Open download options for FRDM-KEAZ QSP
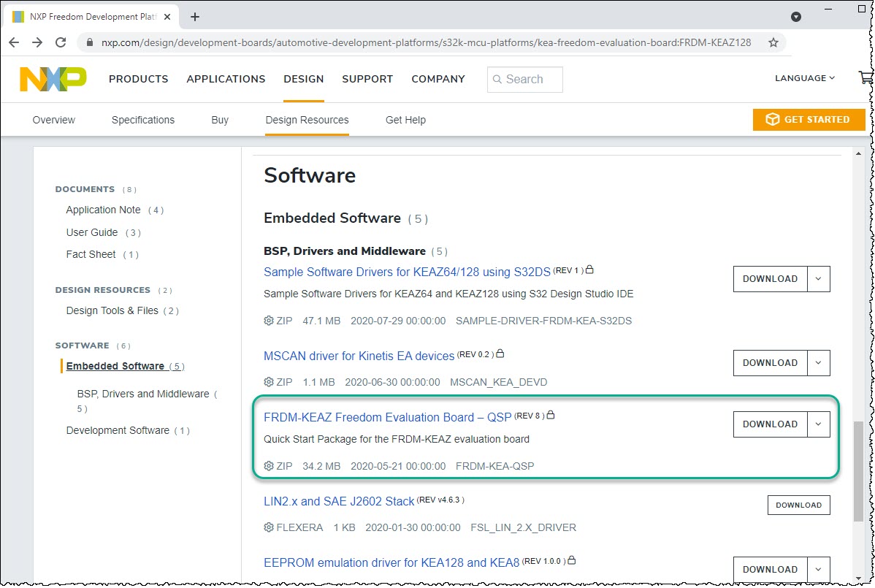Screen dimensions: 875x588 (817, 424)
